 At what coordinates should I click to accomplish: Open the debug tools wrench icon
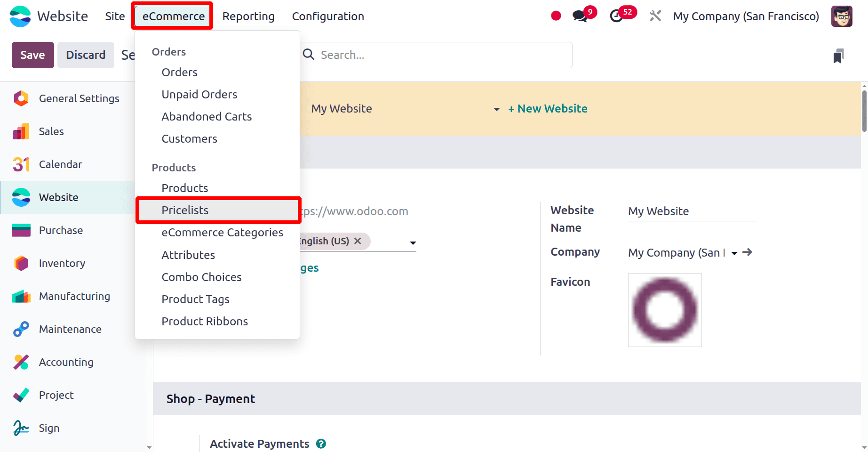click(655, 16)
